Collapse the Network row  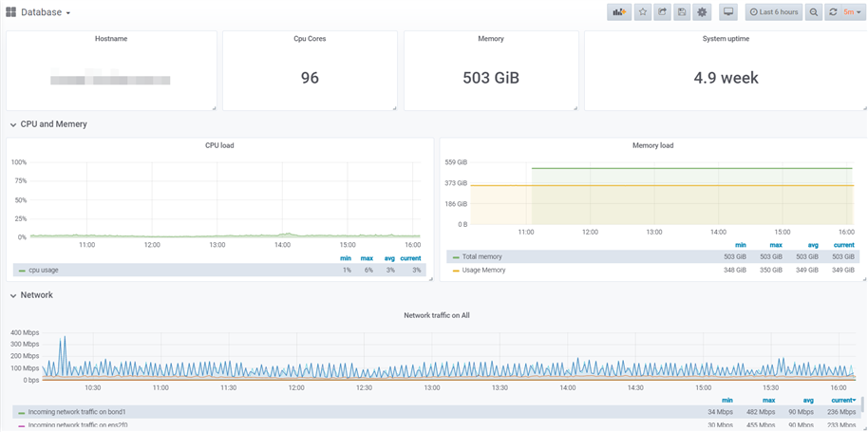click(x=31, y=295)
